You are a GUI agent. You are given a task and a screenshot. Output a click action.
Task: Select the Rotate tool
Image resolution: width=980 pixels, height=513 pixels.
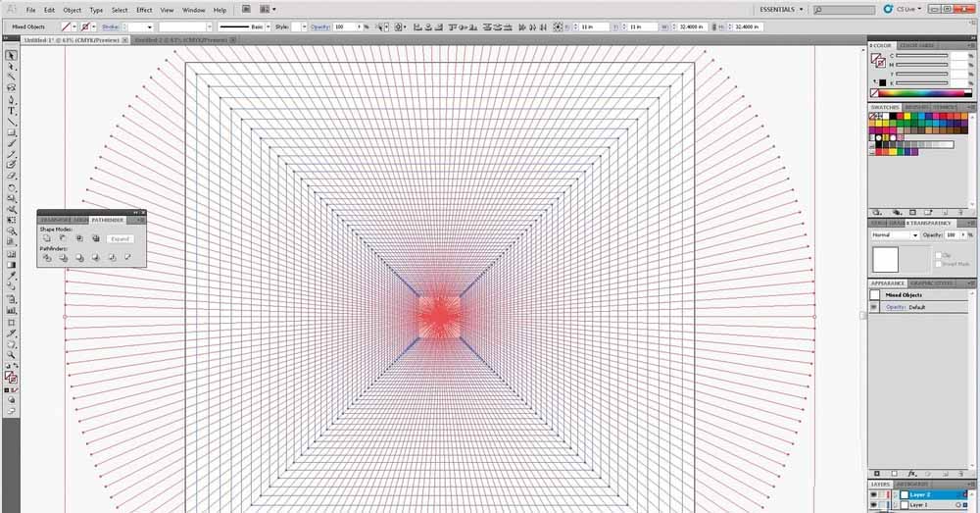(11, 187)
